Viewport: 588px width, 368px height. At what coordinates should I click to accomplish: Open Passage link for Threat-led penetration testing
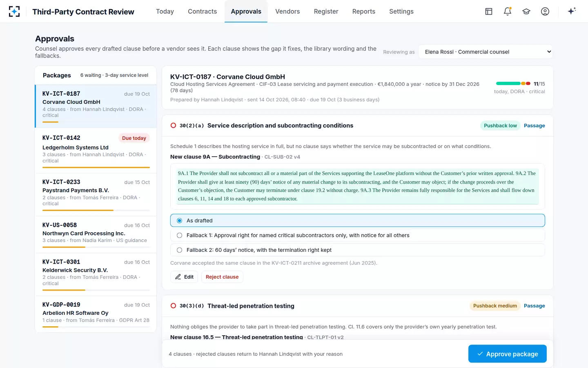coord(534,306)
